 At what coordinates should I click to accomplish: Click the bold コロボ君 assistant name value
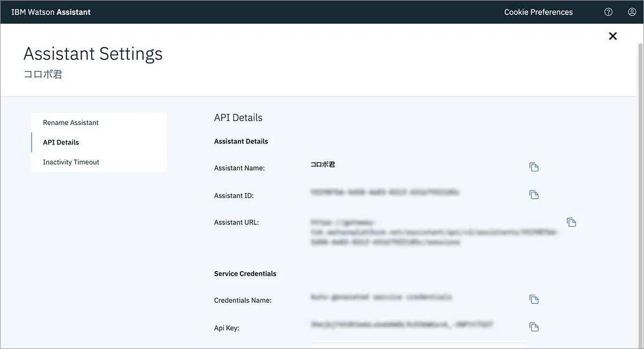click(x=323, y=165)
